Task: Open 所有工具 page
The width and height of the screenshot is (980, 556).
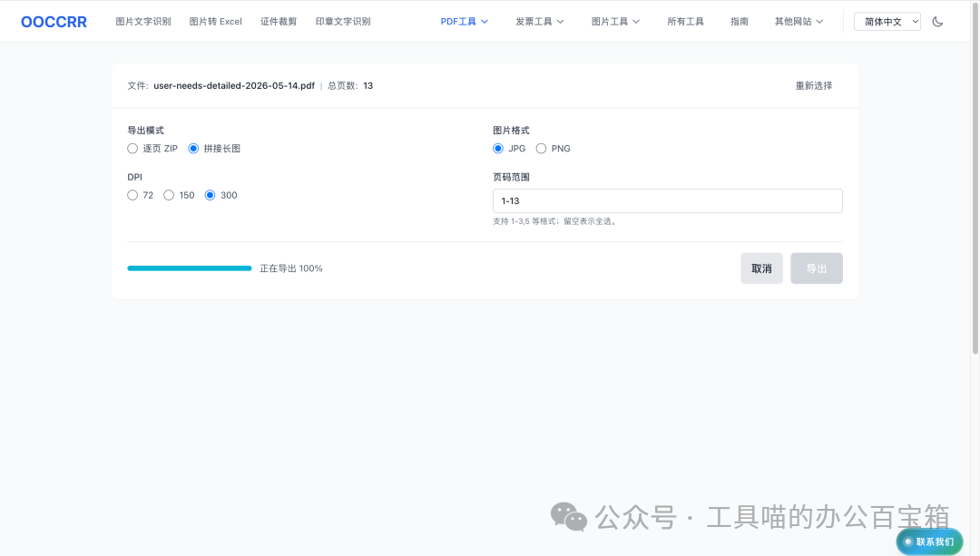Action: (686, 21)
